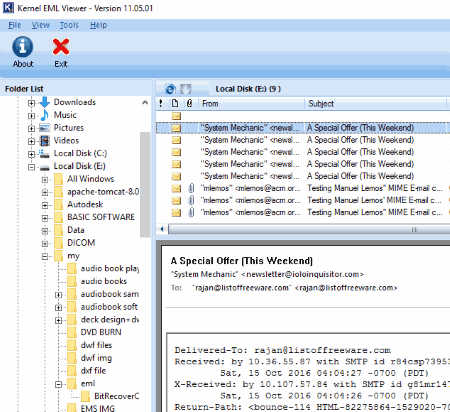Click the blue browser view icon
450x412 pixels.
(x=170, y=89)
